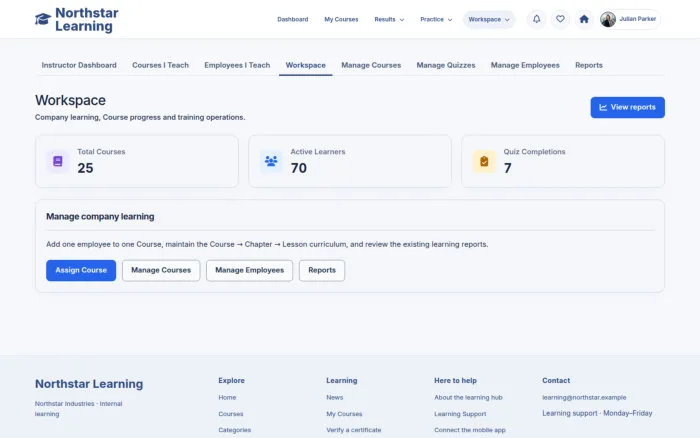700x438 pixels.
Task: Open the Learning Support footer link
Action: [460, 414]
